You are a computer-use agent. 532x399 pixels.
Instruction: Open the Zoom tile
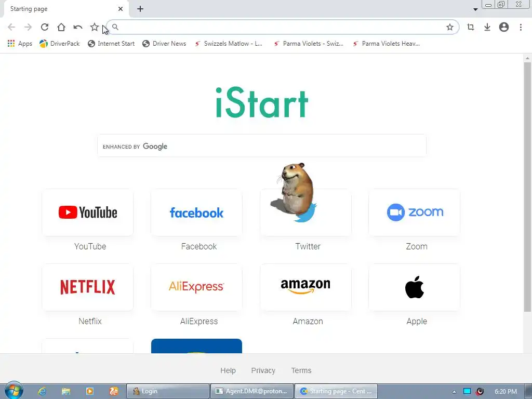[415, 212]
